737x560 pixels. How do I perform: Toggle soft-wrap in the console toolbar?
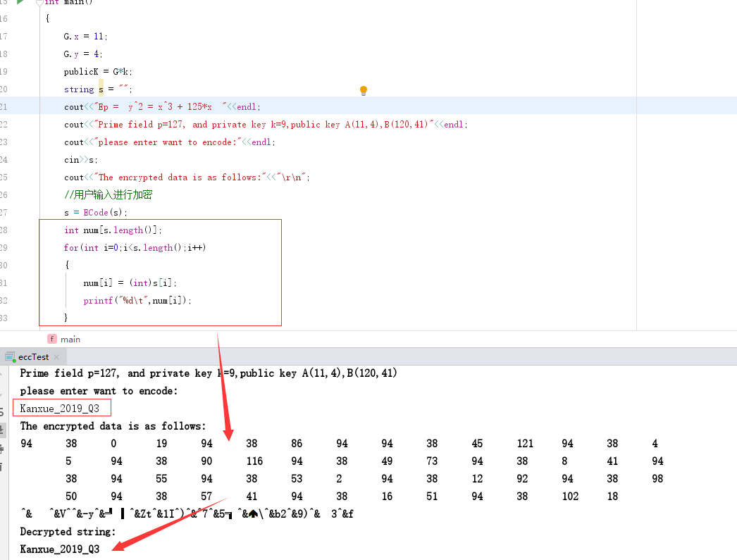click(3, 411)
